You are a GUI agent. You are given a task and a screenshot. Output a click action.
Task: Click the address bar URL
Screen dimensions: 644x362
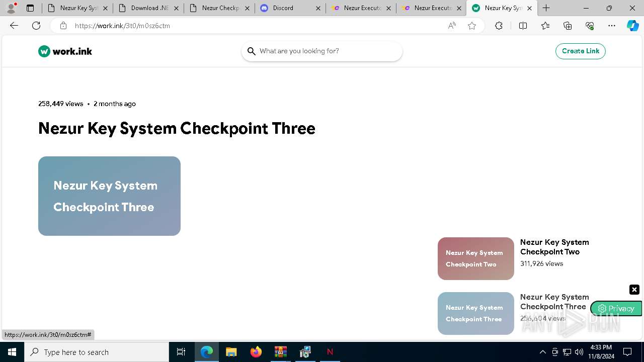[122, 26]
